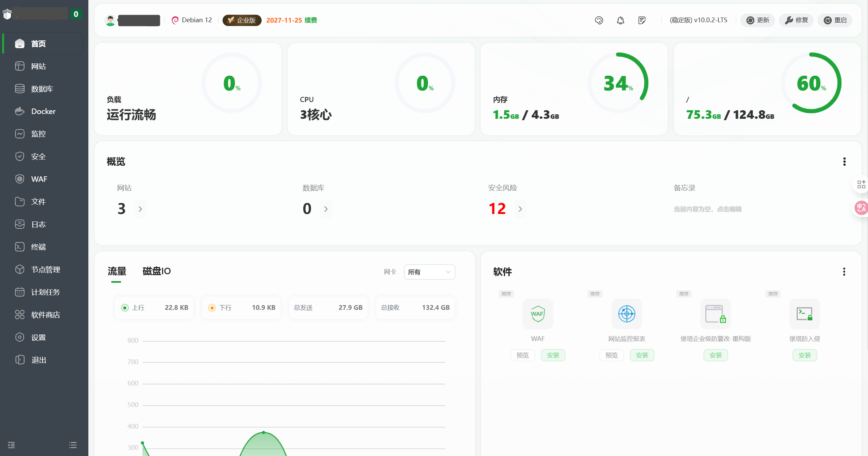Open the 终端 terminal sidebar item
868x456 pixels.
[38, 247]
